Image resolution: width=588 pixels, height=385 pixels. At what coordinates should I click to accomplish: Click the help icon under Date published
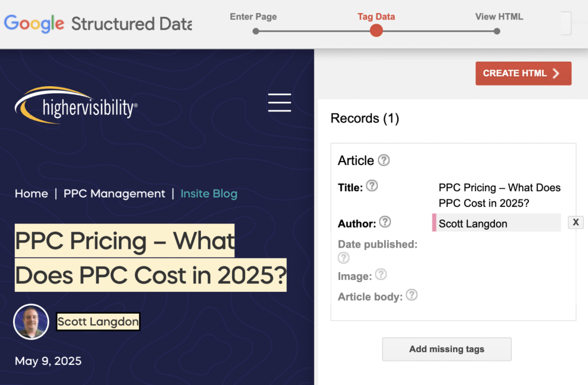point(343,258)
